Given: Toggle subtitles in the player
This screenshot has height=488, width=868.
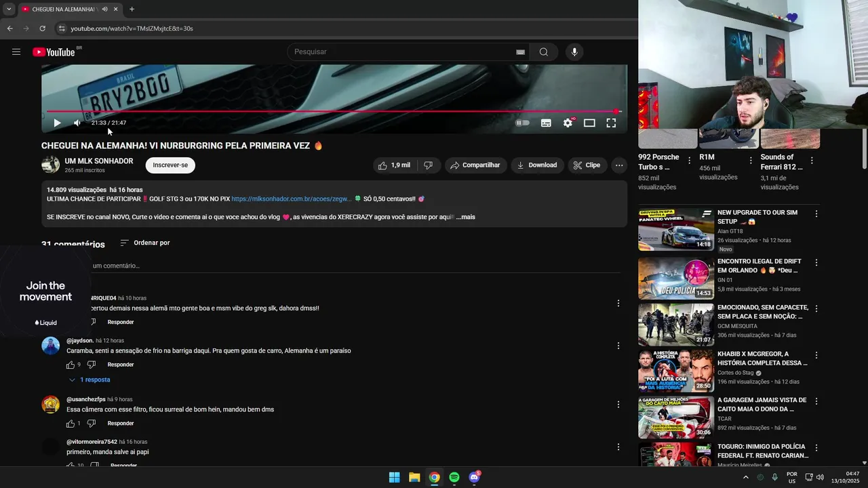Looking at the screenshot, I should click(546, 123).
